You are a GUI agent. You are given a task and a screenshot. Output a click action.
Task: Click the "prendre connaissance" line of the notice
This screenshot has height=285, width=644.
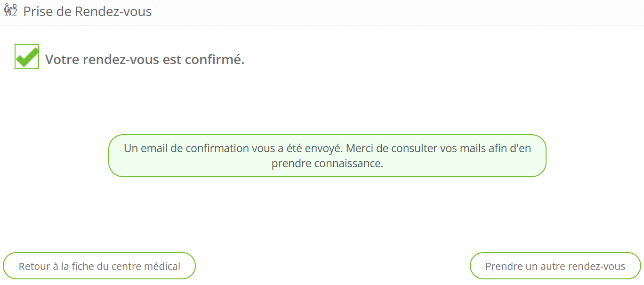click(327, 163)
